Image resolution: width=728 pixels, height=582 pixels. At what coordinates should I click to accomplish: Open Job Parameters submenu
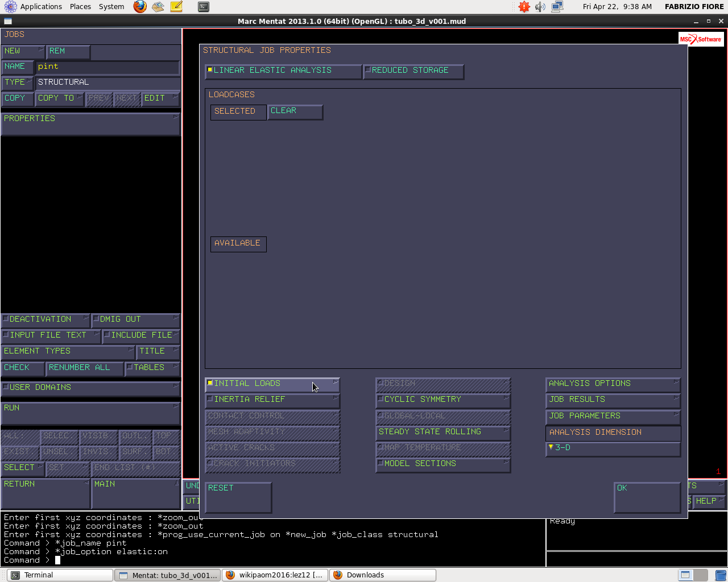[x=613, y=417]
